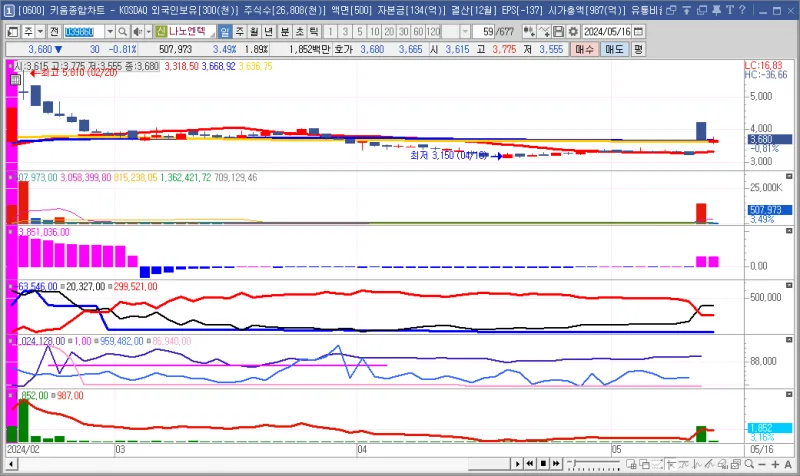Expand the interval dropdown after 120
The width and height of the screenshot is (800, 476).
(464, 31)
